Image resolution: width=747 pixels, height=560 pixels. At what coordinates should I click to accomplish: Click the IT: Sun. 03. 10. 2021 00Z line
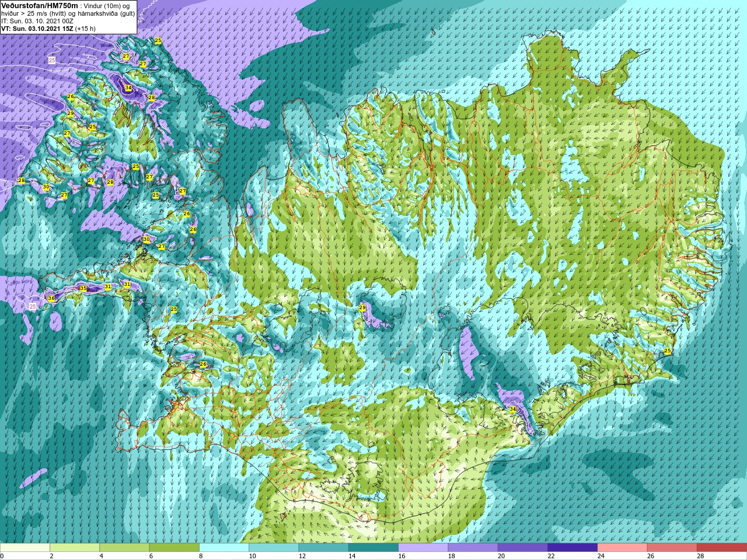(37, 20)
